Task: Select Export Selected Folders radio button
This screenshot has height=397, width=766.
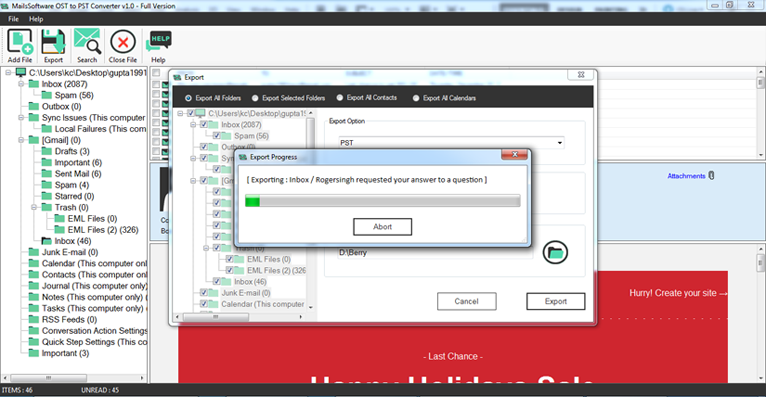Action: coord(255,98)
